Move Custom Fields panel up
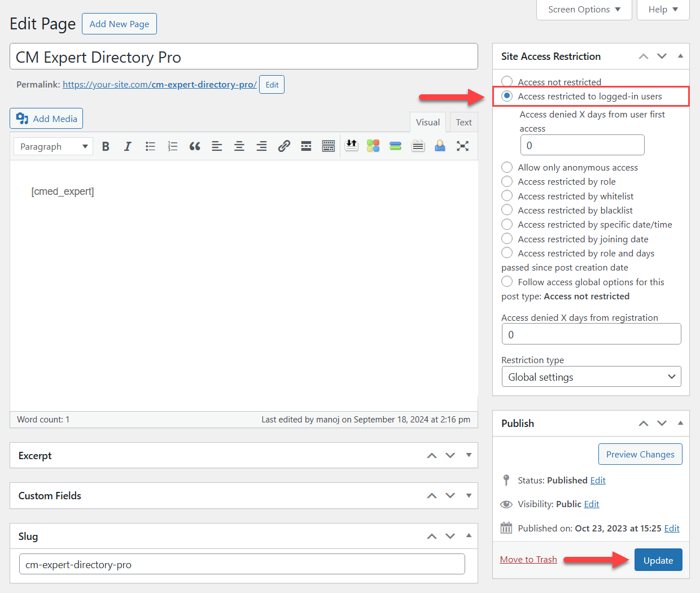Image resolution: width=700 pixels, height=593 pixels. pyautogui.click(x=432, y=496)
